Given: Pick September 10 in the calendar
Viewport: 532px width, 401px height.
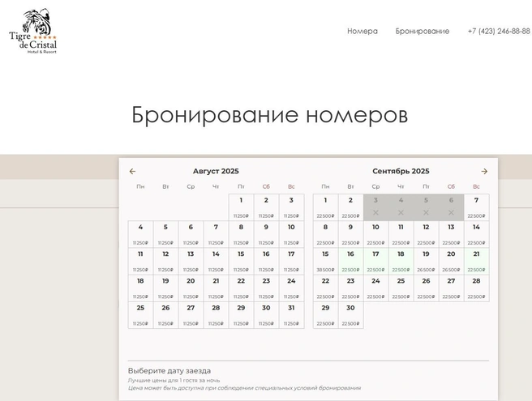Looking at the screenshot, I should click(x=376, y=234).
